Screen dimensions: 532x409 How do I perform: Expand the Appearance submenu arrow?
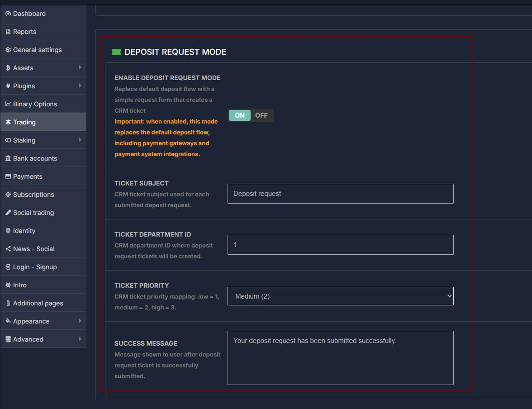click(80, 321)
